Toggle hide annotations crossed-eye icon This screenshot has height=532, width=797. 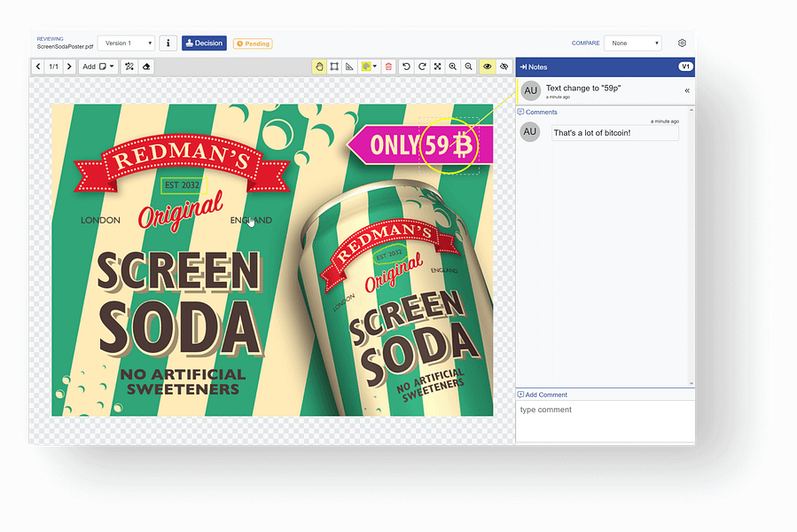[504, 66]
